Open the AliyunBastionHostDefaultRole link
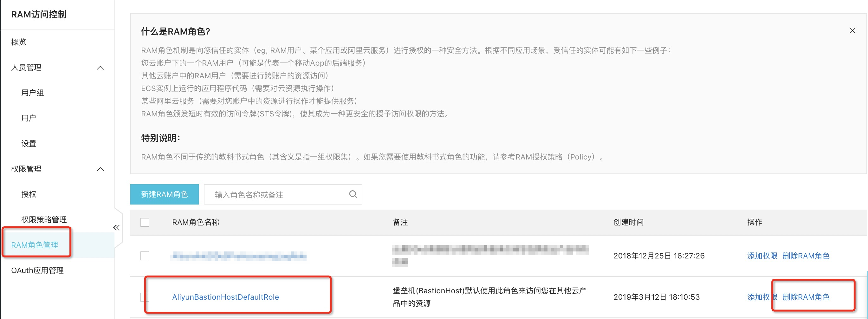The image size is (868, 319). pos(225,297)
